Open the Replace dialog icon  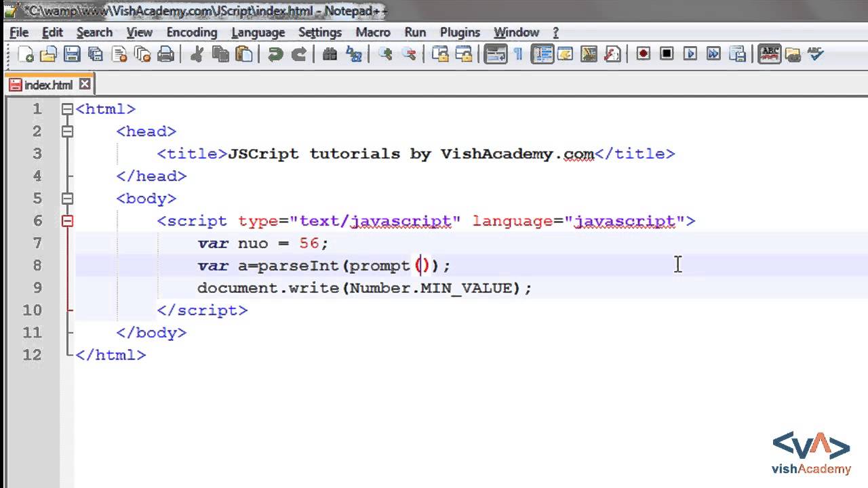[354, 54]
